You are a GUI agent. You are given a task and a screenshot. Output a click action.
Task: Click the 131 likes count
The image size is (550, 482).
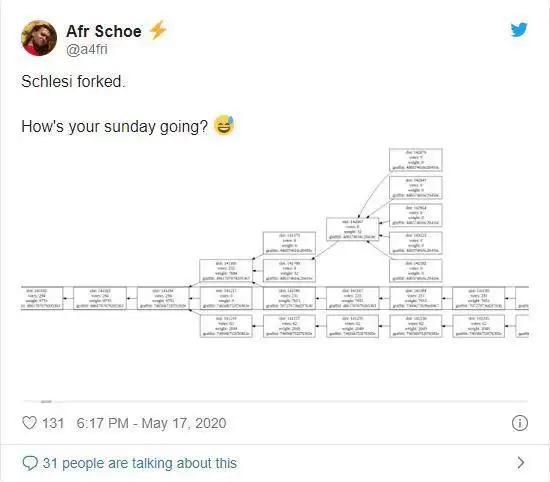point(53,423)
